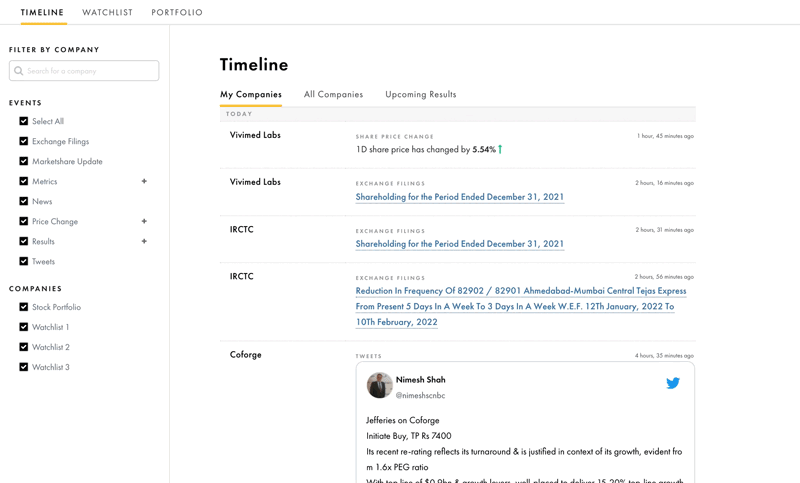The width and height of the screenshot is (800, 483).
Task: Expand the Price Change plus sign
Action: click(x=144, y=221)
